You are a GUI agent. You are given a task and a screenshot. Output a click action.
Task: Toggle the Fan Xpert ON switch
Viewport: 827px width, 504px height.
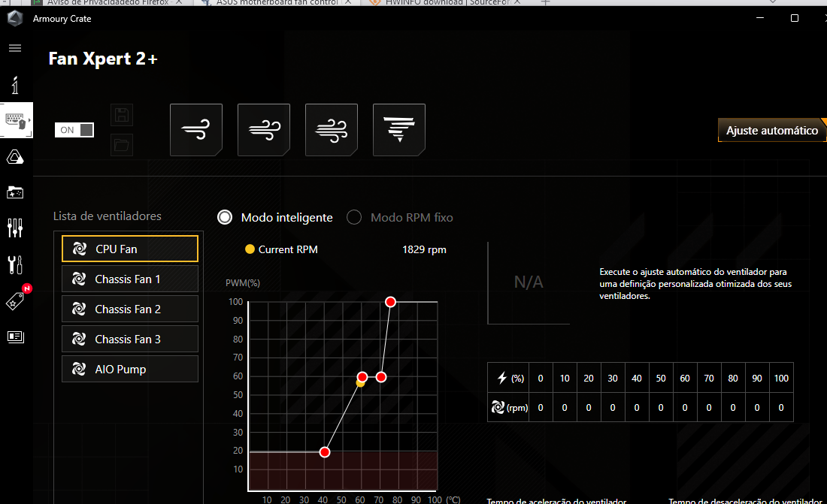(74, 130)
